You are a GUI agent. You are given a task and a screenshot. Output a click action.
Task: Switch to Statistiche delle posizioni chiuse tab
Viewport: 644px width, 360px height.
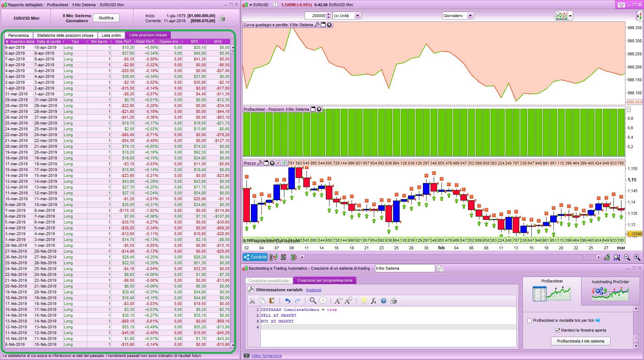tap(65, 35)
